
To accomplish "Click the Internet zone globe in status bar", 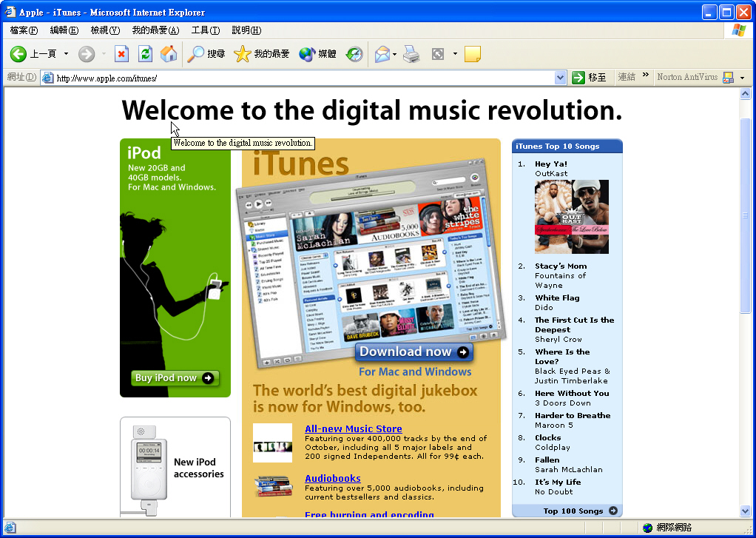I will pyautogui.click(x=647, y=528).
